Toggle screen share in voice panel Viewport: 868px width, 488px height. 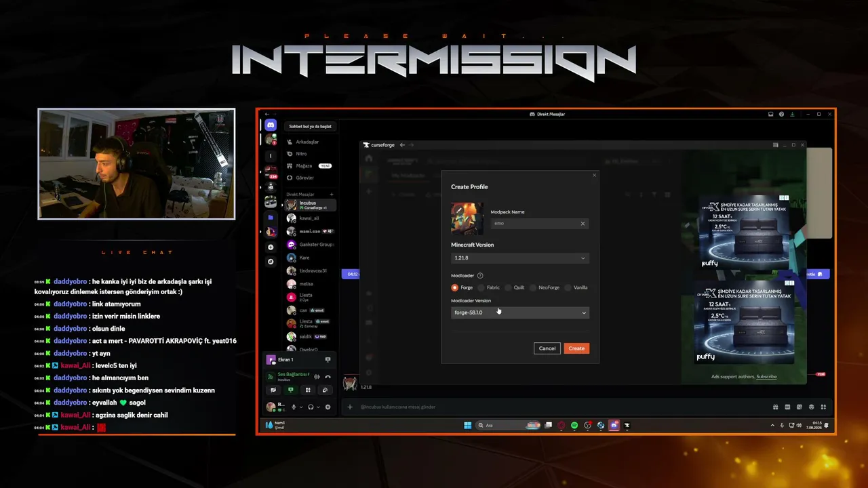(x=290, y=390)
